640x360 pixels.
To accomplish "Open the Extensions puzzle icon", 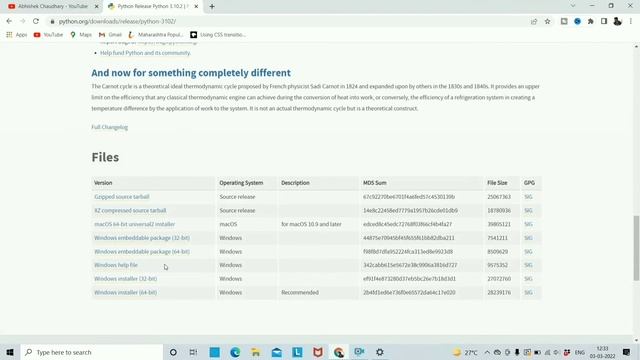I will click(591, 21).
